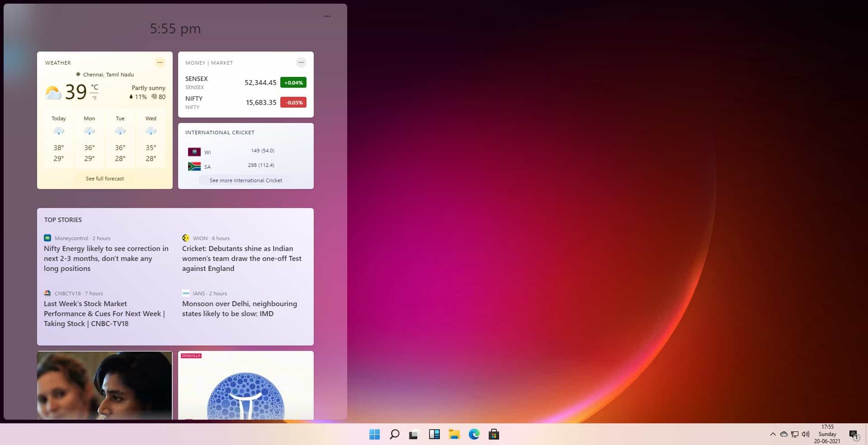Open Task View
Viewport: 868px width, 445px height.
tap(414, 435)
